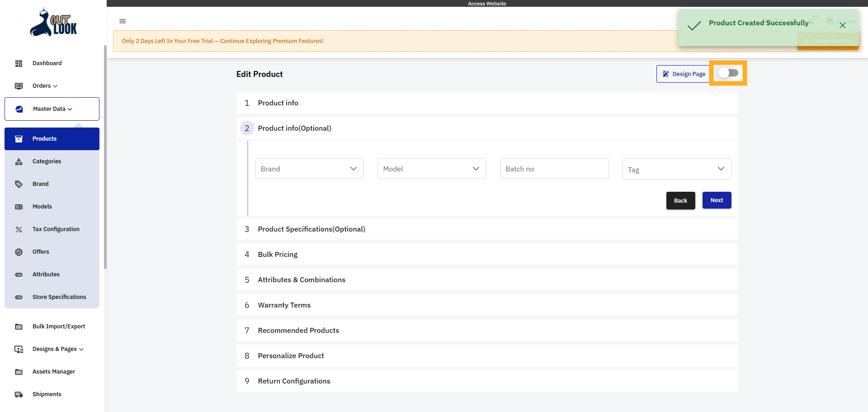The width and height of the screenshot is (868, 412).
Task: Click the Next button
Action: 716,200
